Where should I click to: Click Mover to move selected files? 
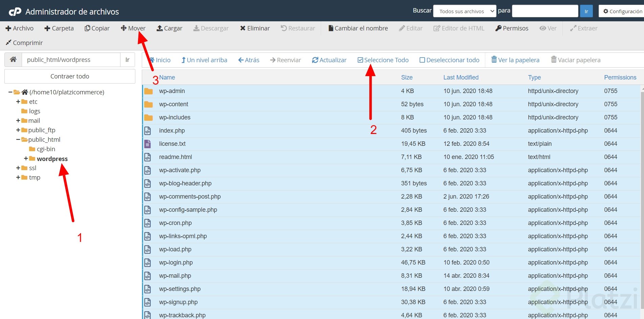pos(133,28)
